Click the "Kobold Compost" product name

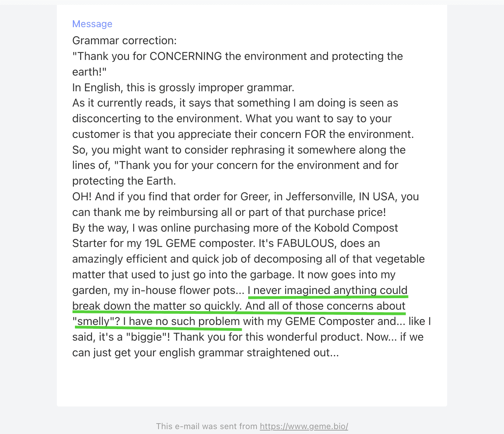(x=356, y=228)
